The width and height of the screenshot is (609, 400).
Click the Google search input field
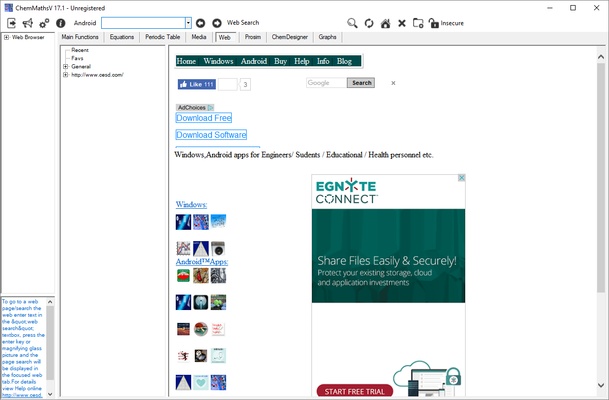point(327,83)
